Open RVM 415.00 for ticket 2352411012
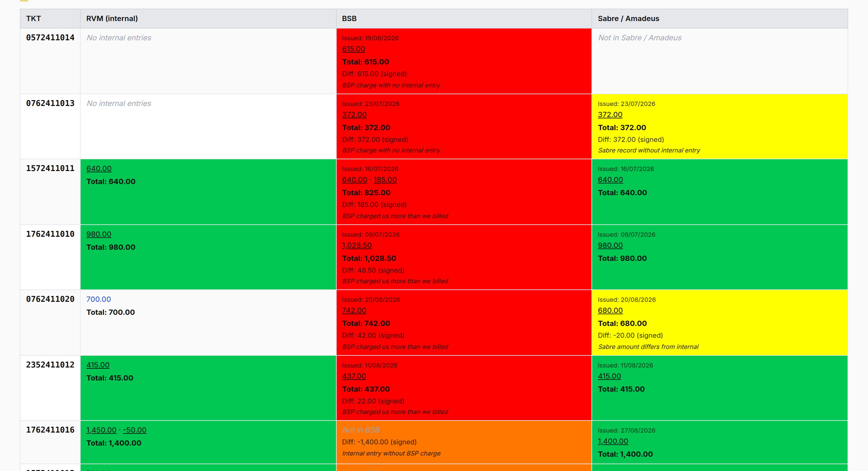The image size is (868, 471). pos(98,365)
